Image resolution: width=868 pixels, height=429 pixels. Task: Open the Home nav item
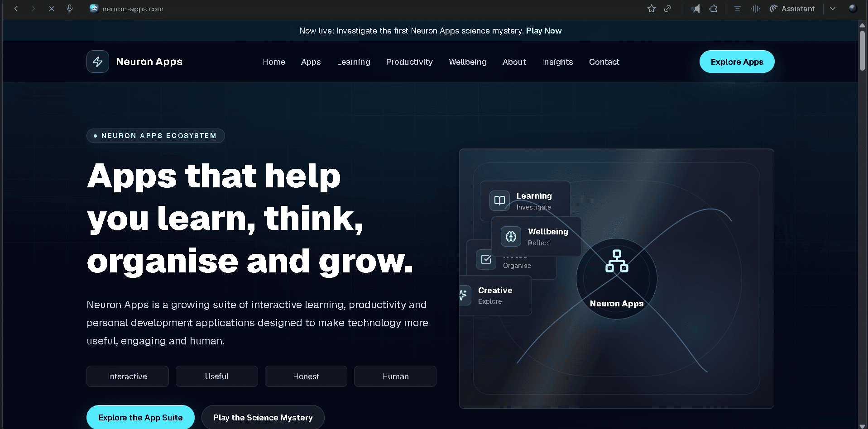point(274,62)
